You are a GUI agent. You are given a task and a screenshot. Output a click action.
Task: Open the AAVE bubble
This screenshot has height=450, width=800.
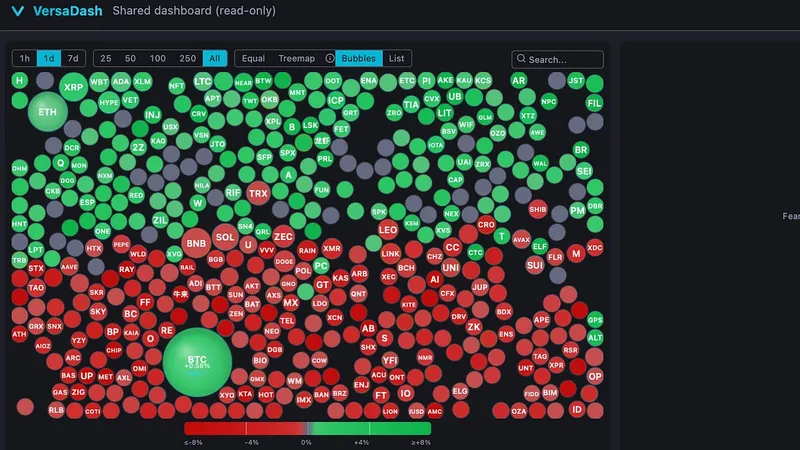tap(69, 267)
